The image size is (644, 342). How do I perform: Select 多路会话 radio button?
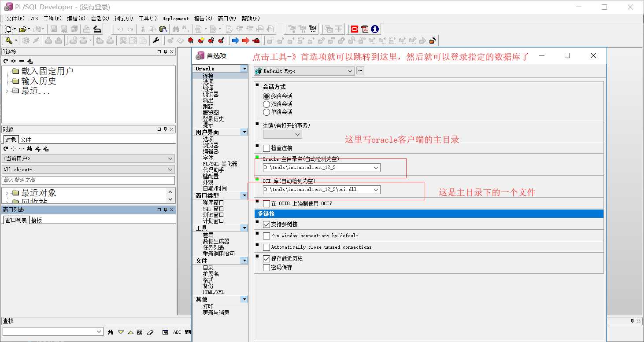click(266, 96)
